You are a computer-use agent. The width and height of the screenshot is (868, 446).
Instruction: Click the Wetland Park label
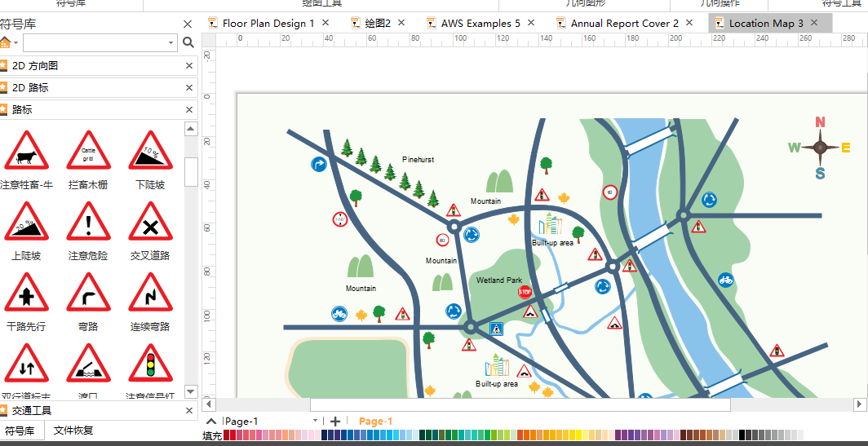[x=498, y=280]
